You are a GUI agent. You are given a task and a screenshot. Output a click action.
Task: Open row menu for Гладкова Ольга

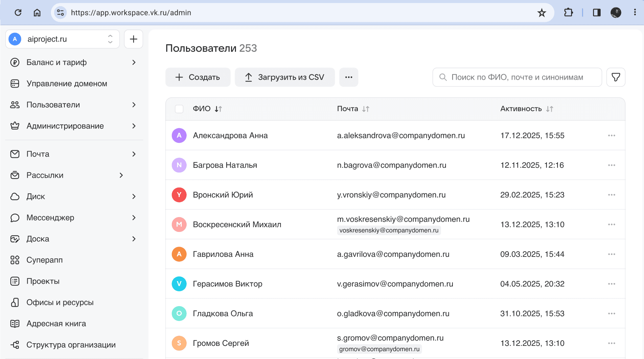[x=611, y=314]
